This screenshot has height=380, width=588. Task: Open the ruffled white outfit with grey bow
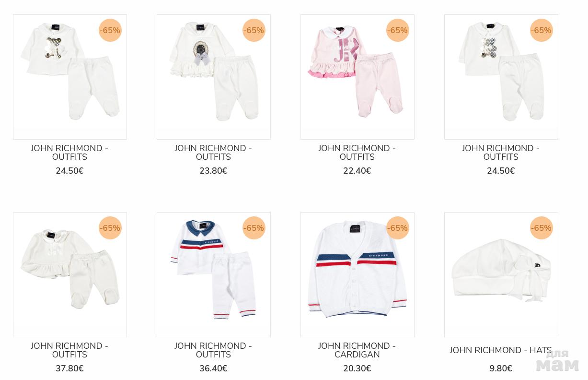pyautogui.click(x=213, y=77)
